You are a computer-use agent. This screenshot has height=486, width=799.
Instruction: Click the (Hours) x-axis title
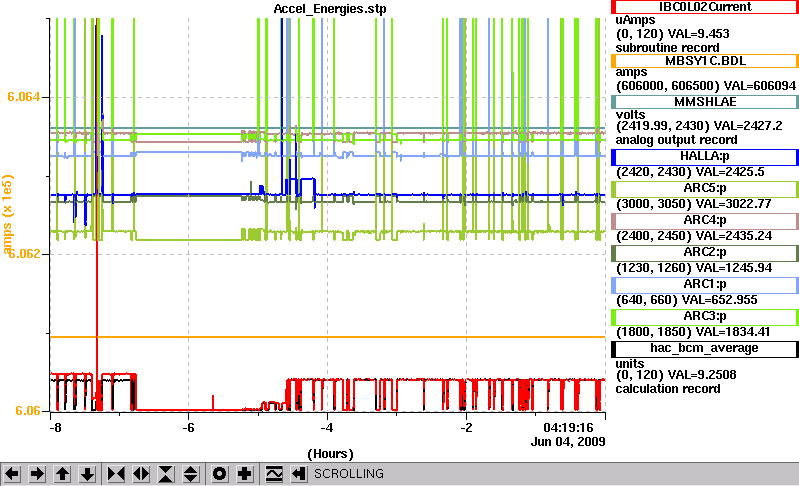(x=330, y=454)
